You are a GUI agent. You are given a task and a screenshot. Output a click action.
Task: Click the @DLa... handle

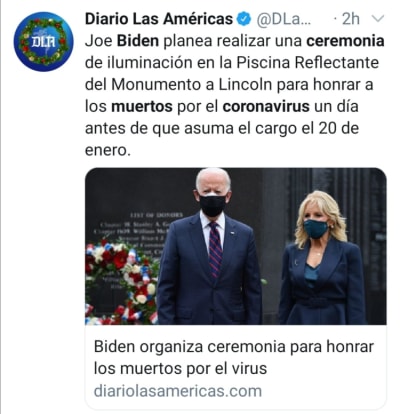click(283, 19)
